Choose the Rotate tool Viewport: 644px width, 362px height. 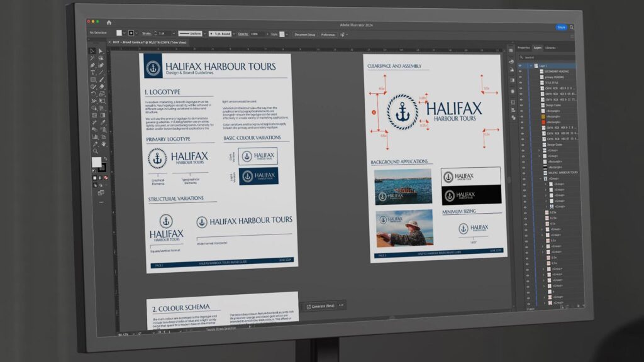point(94,94)
